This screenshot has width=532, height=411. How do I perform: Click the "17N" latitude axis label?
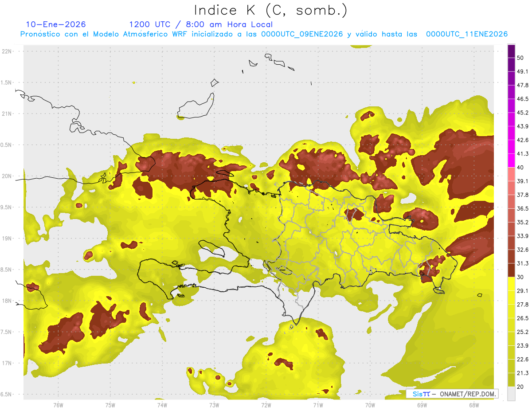(x=7, y=363)
